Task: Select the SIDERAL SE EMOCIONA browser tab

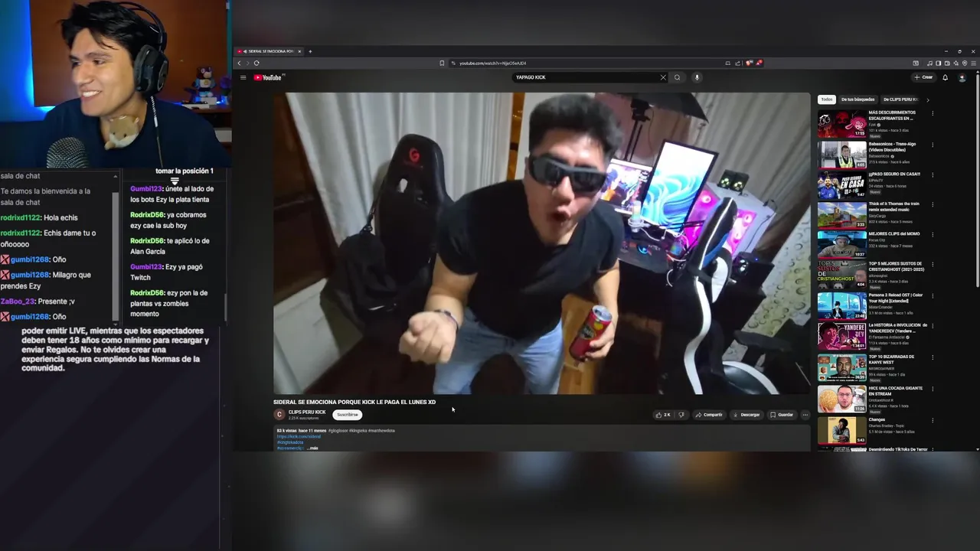Action: pos(269,51)
